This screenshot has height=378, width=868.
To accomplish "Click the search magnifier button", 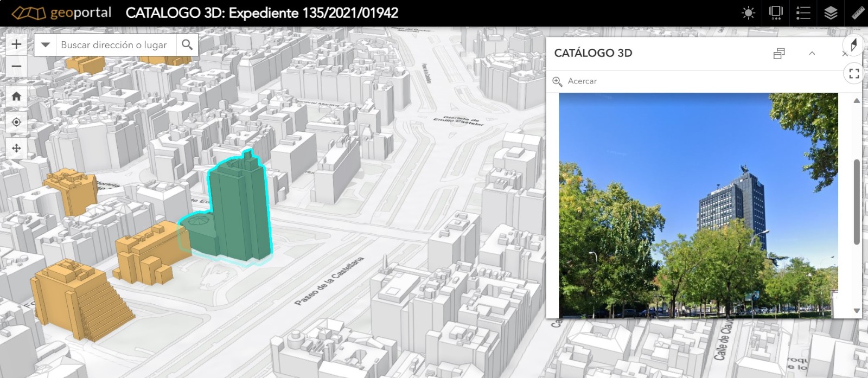I will point(187,44).
